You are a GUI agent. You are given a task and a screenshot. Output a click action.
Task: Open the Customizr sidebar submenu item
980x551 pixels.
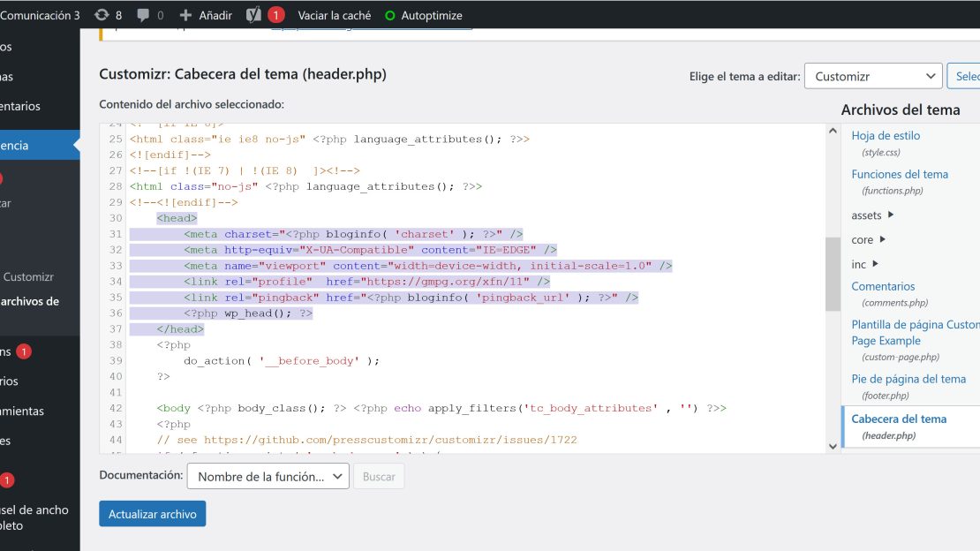28,277
